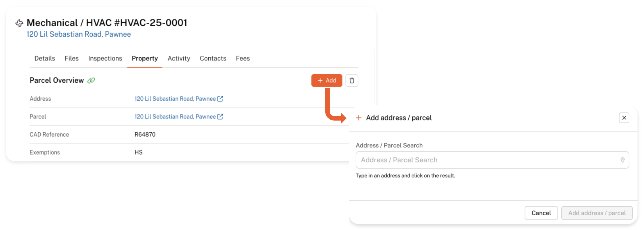
Task: Switch to the Fees tab
Action: click(x=243, y=59)
